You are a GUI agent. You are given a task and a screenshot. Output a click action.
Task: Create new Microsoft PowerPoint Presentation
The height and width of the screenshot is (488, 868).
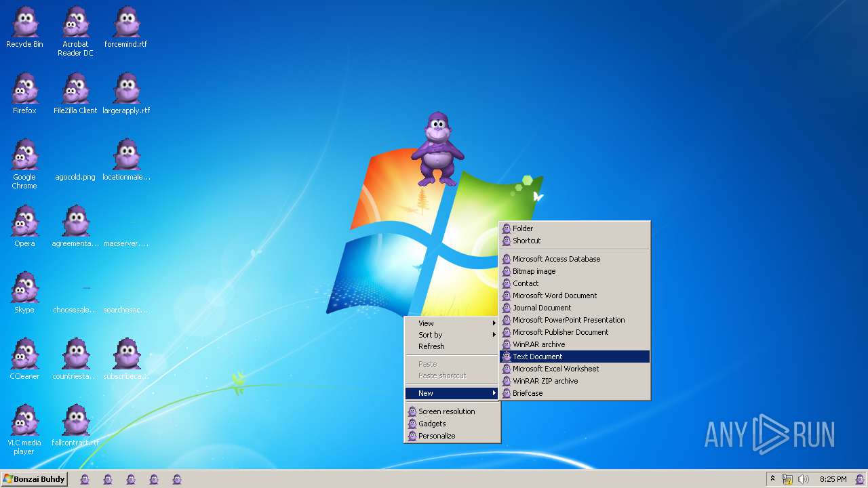574,320
